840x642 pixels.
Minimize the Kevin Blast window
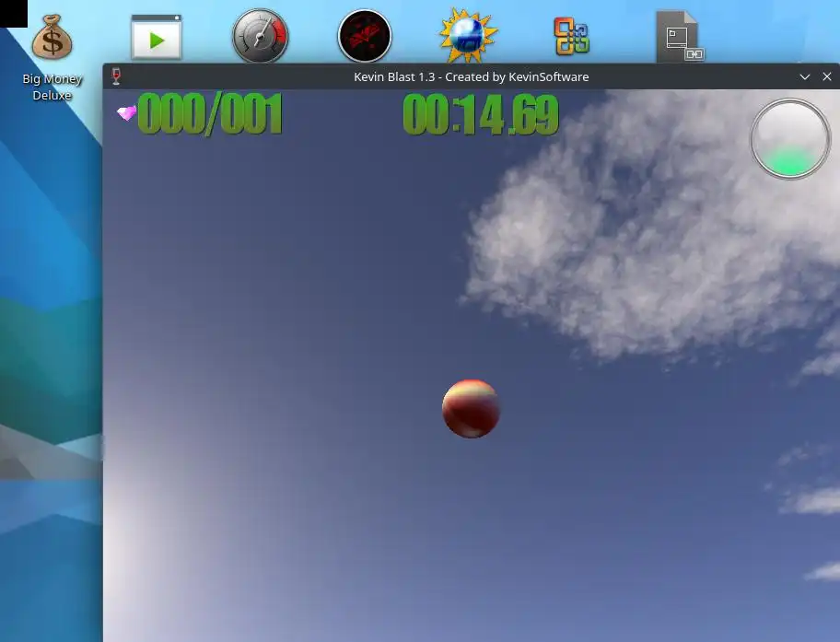click(805, 76)
